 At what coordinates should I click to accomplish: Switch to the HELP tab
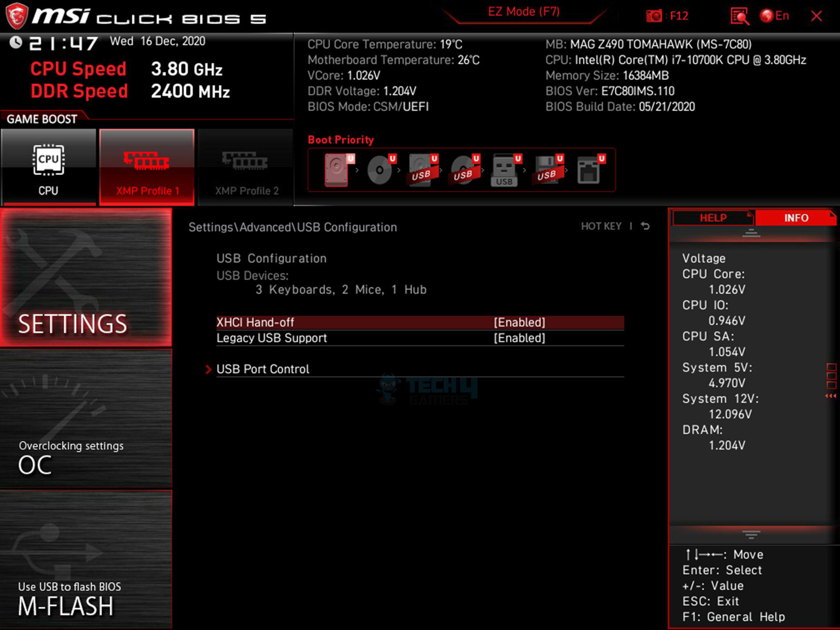point(713,218)
